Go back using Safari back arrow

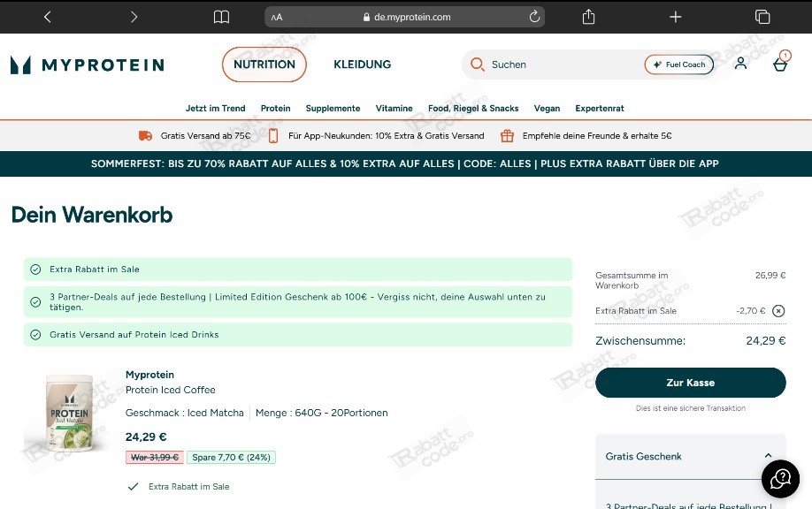click(x=47, y=17)
